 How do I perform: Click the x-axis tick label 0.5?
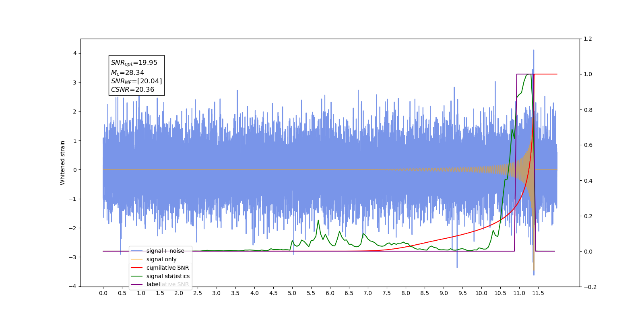click(x=122, y=293)
